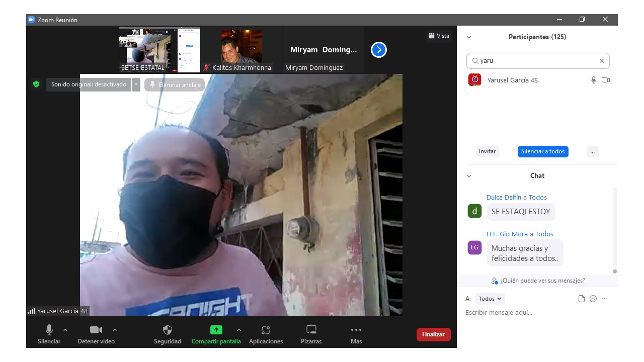The height and width of the screenshot is (362, 644).
Task: Click the Invitar button
Action: pos(487,151)
